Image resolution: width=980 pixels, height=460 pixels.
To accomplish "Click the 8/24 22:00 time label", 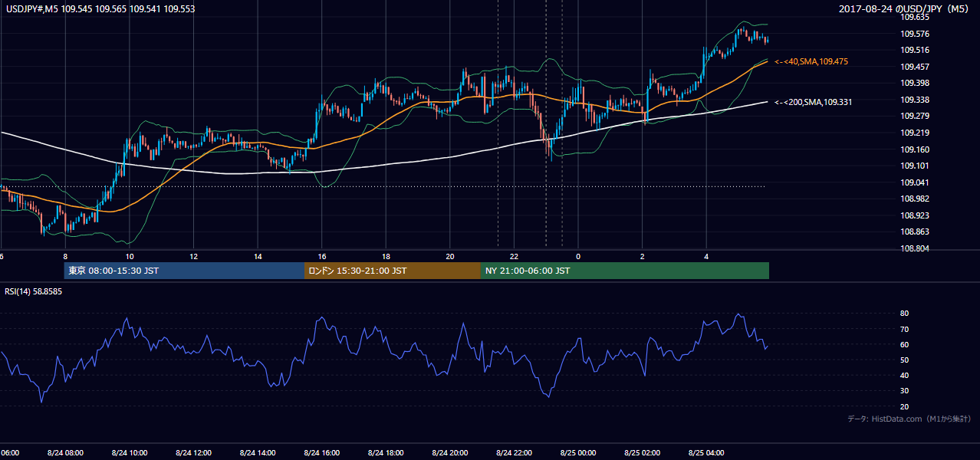I will 514,453.
